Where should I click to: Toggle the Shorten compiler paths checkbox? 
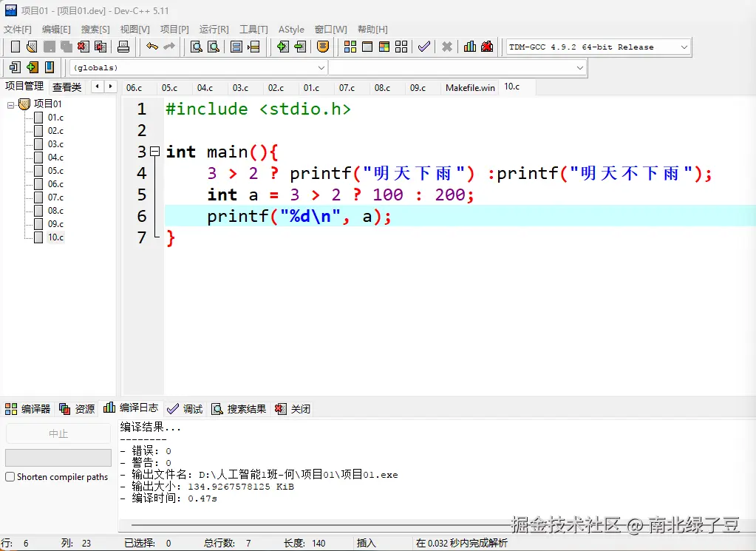click(10, 477)
